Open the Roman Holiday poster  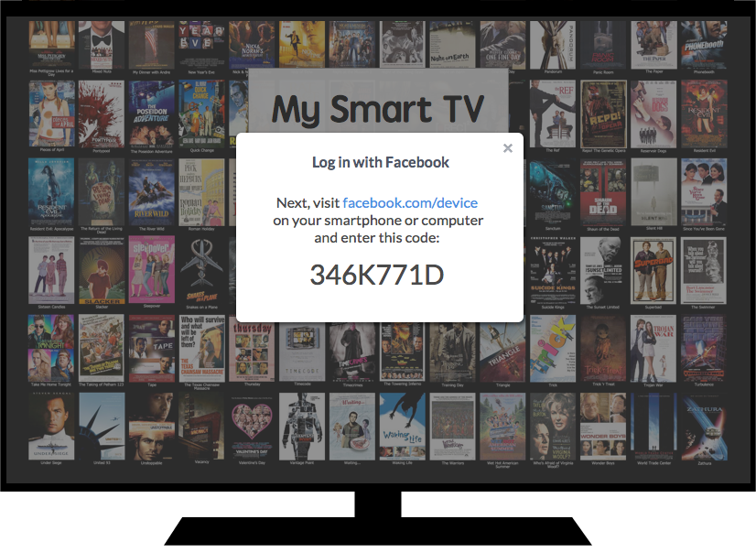pyautogui.click(x=201, y=192)
